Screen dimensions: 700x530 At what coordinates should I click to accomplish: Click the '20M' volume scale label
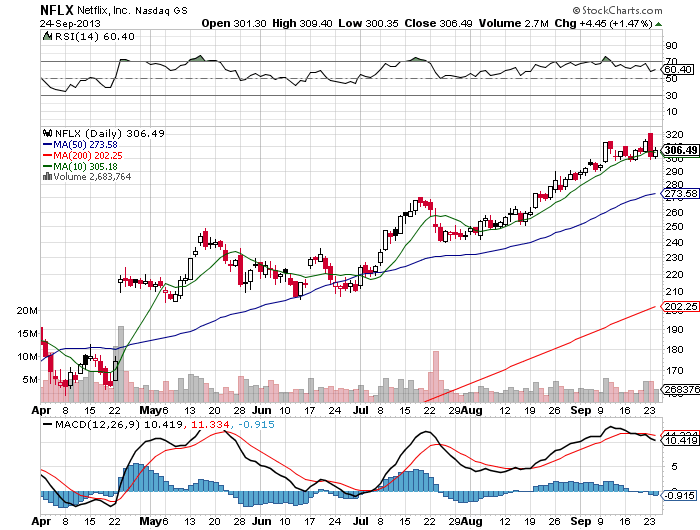pyautogui.click(x=27, y=310)
